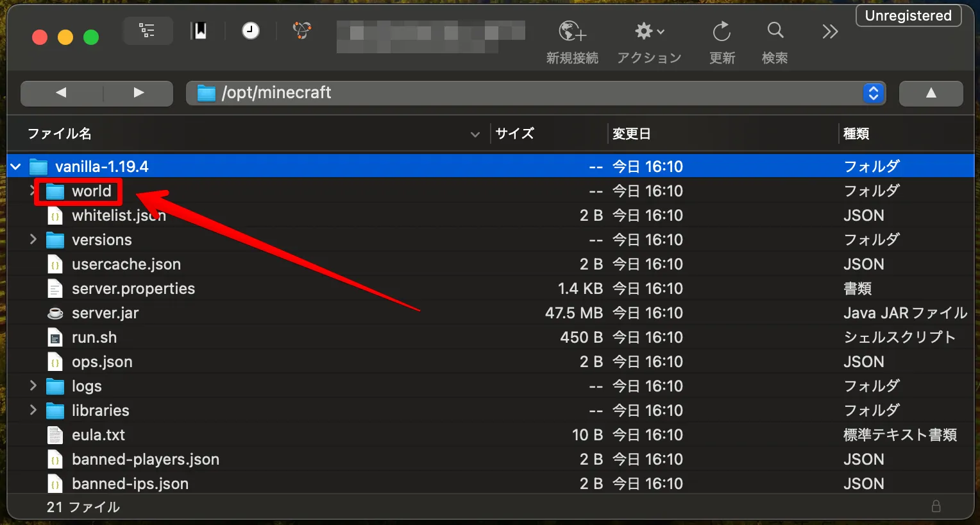
Task: Click the logs folder icon
Action: pos(55,386)
